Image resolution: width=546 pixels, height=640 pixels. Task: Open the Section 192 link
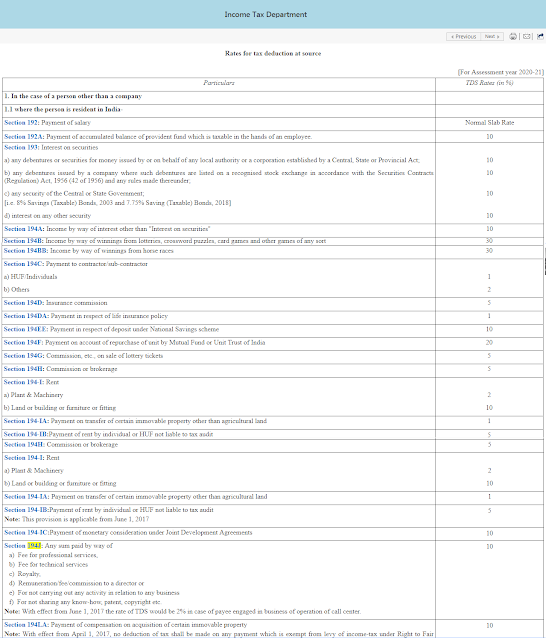[22, 122]
